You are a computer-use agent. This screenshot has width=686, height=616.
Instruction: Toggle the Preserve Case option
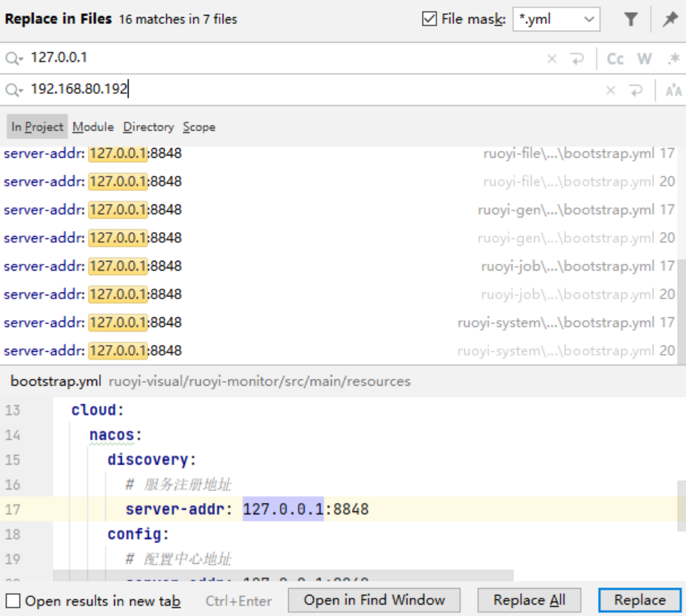tap(672, 90)
